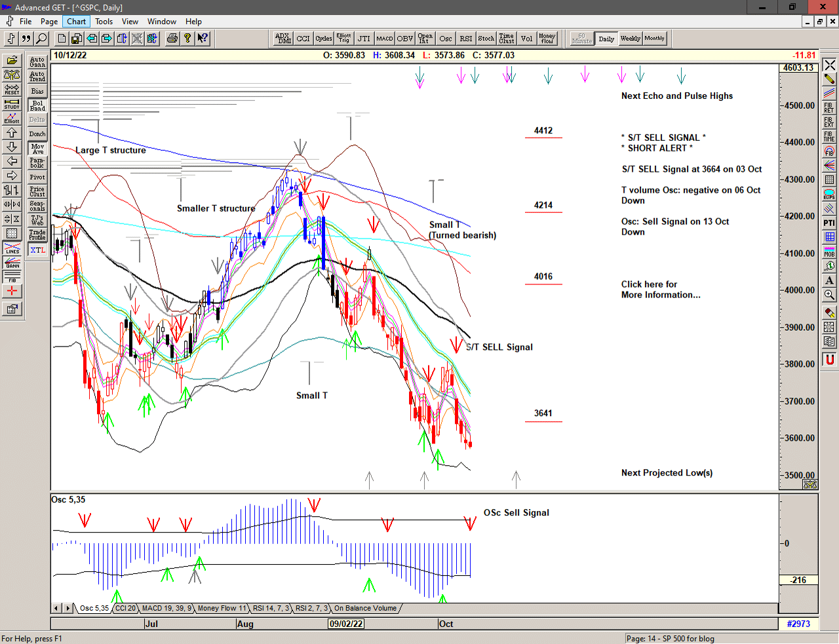839x644 pixels.
Task: Click the Stoch indicator button
Action: 486,39
